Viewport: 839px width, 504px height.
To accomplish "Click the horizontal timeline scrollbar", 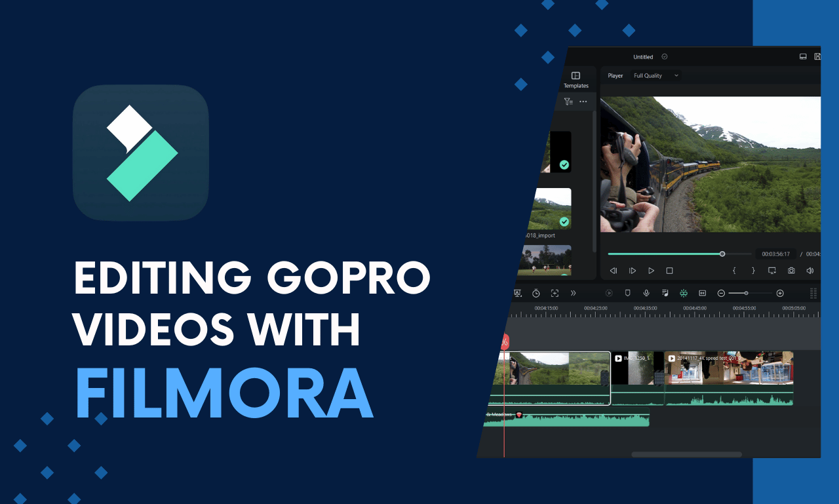I will [686, 454].
